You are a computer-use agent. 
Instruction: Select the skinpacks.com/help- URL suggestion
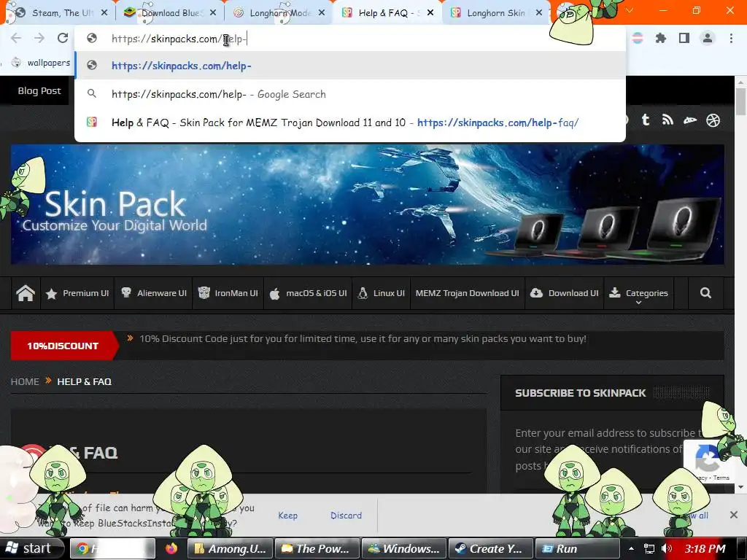pyautogui.click(x=350, y=66)
